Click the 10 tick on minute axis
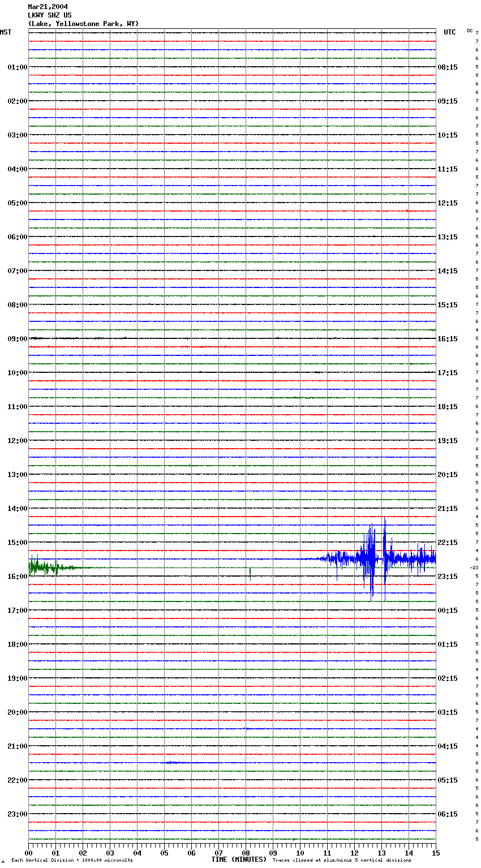 click(x=300, y=853)
